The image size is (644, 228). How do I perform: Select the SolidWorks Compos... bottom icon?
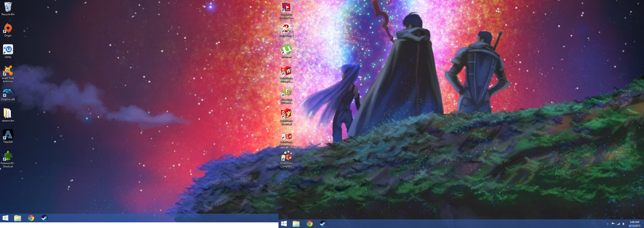(x=286, y=159)
